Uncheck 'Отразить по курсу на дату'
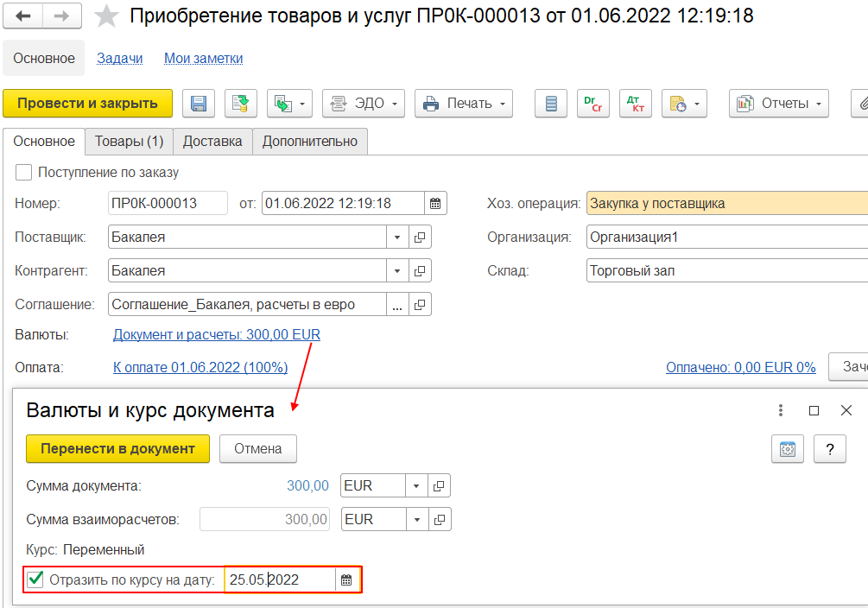 click(x=36, y=579)
